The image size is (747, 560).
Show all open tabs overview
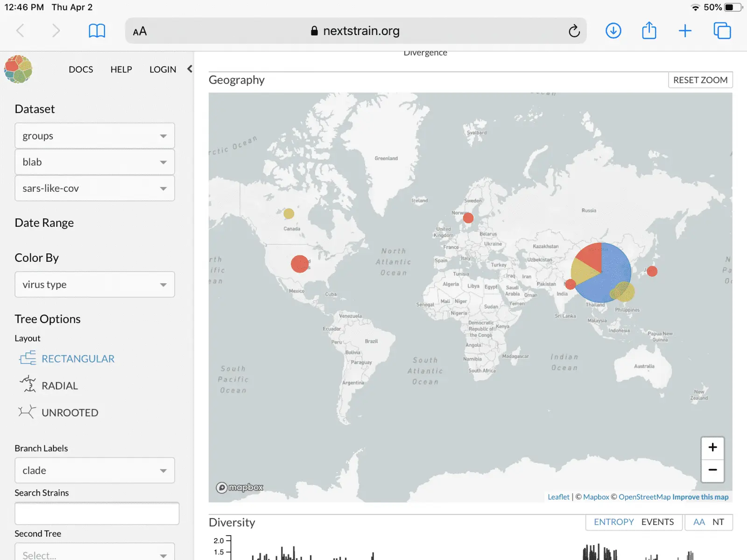tap(722, 31)
